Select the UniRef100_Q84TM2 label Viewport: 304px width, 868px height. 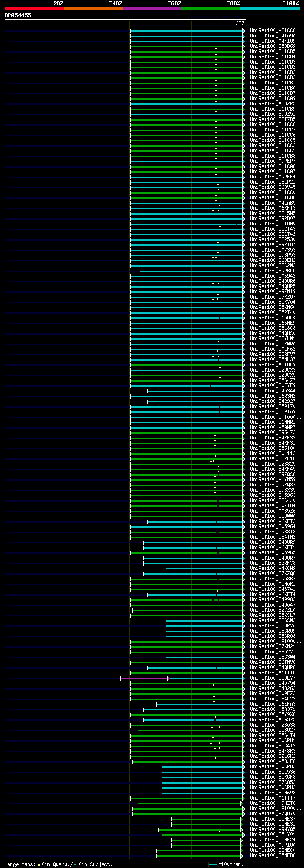(x=273, y=537)
